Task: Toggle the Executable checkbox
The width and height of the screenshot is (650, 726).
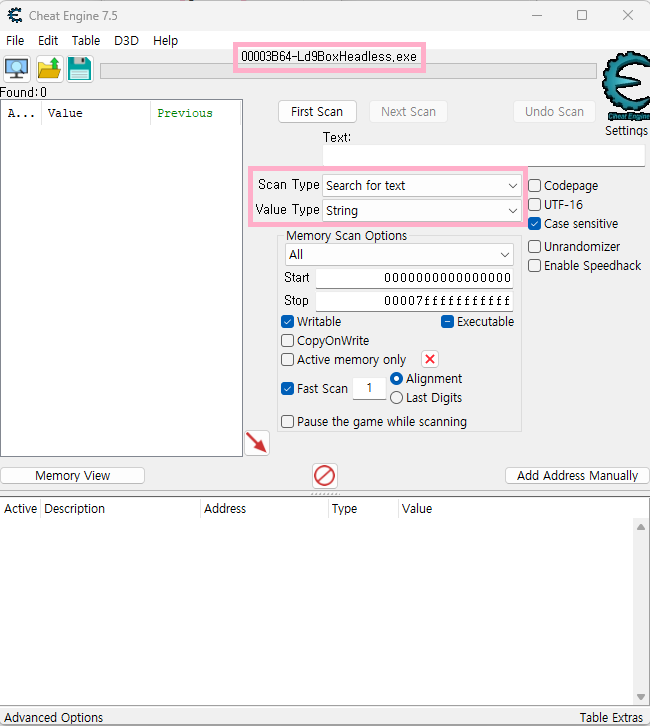Action: (447, 322)
